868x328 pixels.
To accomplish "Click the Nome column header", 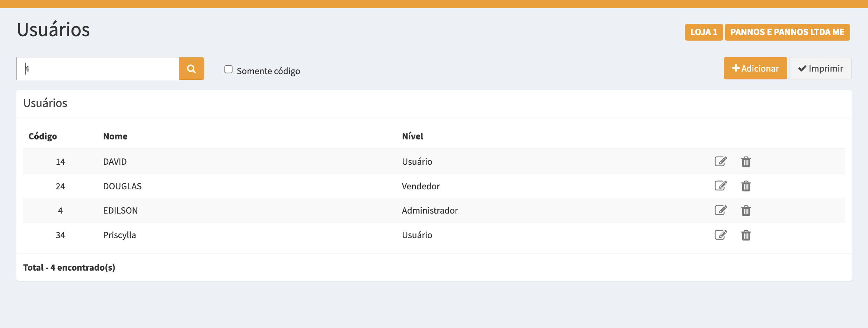I will coord(115,136).
